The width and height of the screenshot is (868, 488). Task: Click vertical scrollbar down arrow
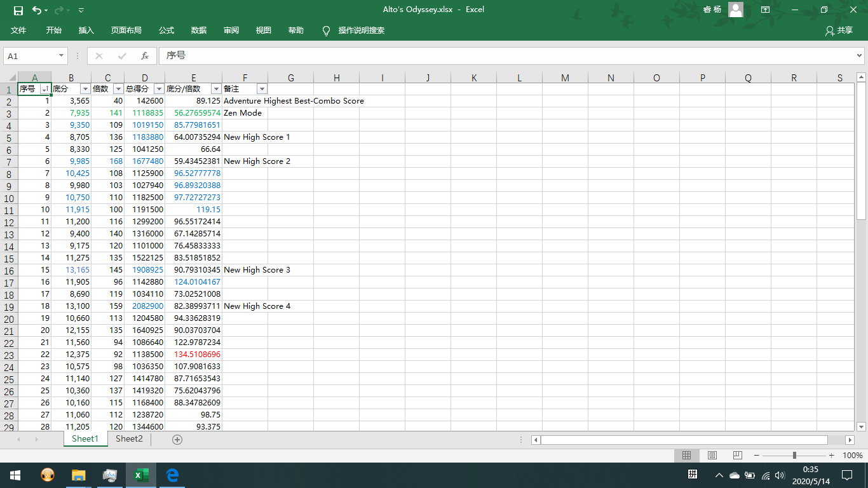click(x=862, y=427)
